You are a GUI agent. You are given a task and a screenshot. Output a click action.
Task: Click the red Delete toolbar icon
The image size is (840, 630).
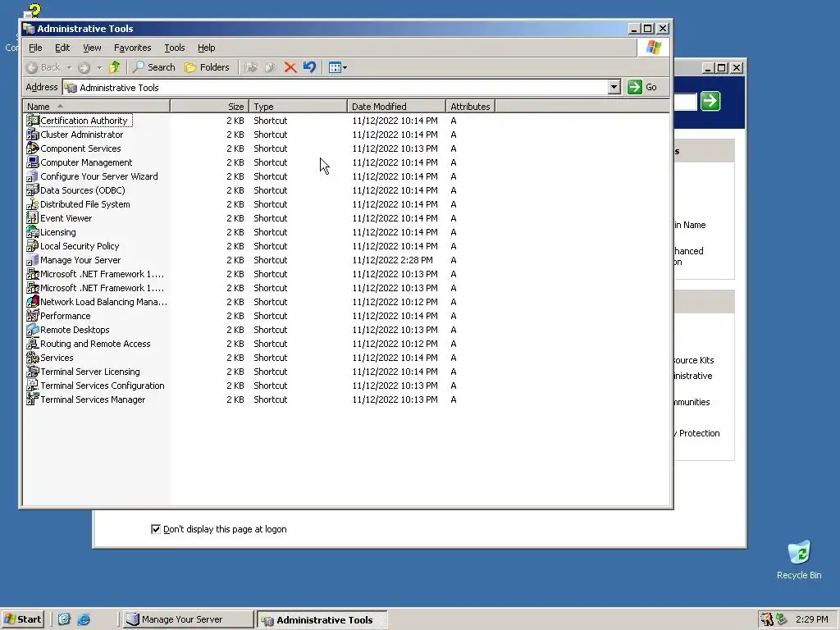[x=290, y=67]
